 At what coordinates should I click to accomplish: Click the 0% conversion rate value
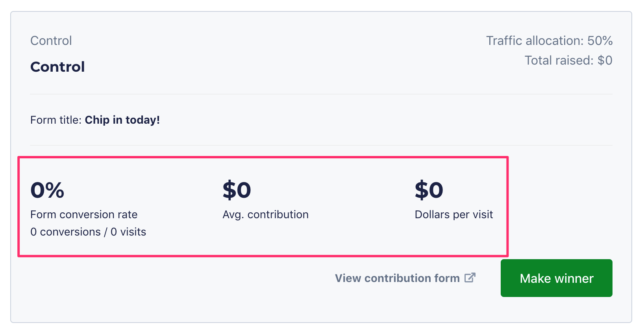[x=47, y=190]
